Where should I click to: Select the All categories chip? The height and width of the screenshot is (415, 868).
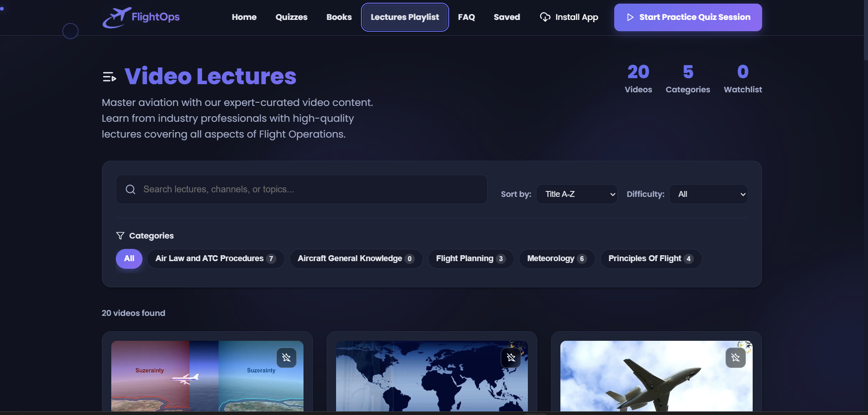pos(129,259)
